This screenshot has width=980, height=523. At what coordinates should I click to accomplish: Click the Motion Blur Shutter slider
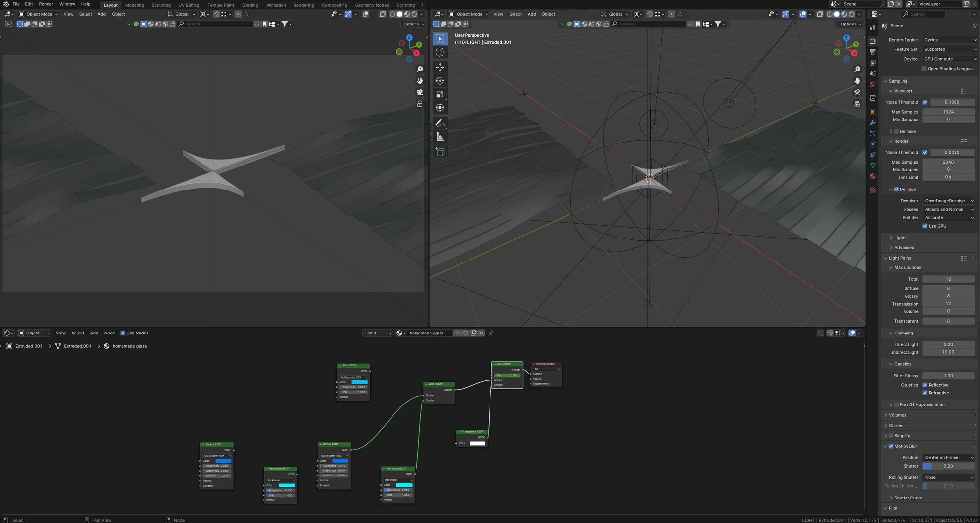tap(948, 466)
